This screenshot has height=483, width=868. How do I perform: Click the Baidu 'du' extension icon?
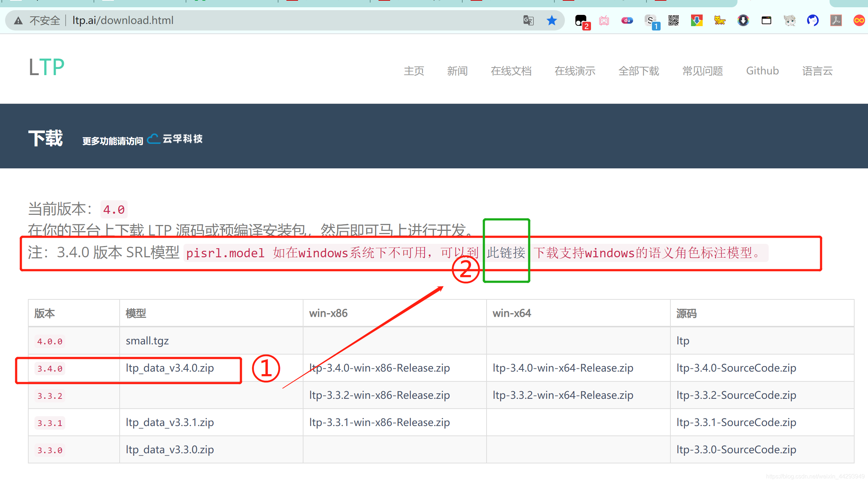627,20
